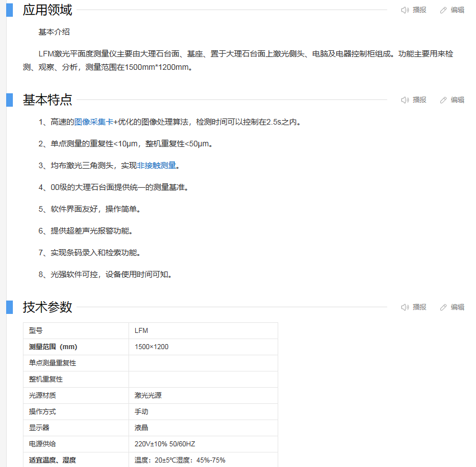Click the 技术参数 section heading
Image resolution: width=476 pixels, height=467 pixels.
47,307
